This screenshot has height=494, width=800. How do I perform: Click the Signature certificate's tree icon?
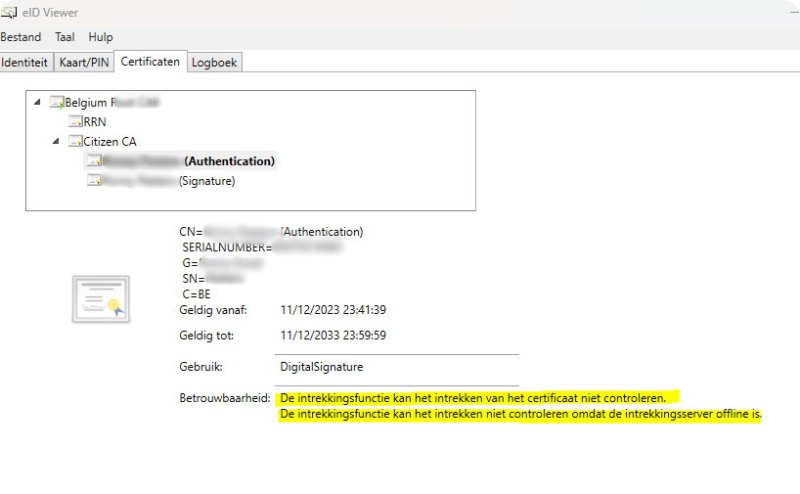93,181
